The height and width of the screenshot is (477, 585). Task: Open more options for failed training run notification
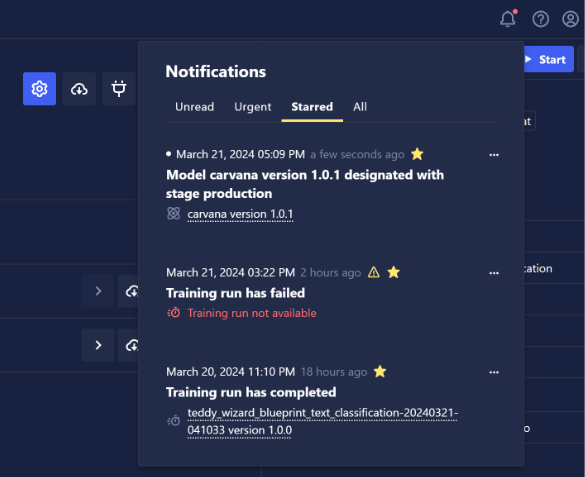pyautogui.click(x=494, y=273)
